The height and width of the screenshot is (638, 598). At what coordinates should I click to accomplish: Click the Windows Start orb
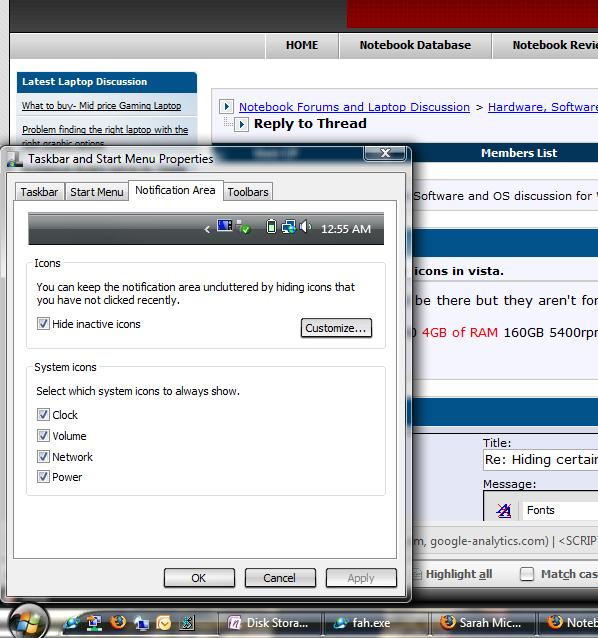28,623
